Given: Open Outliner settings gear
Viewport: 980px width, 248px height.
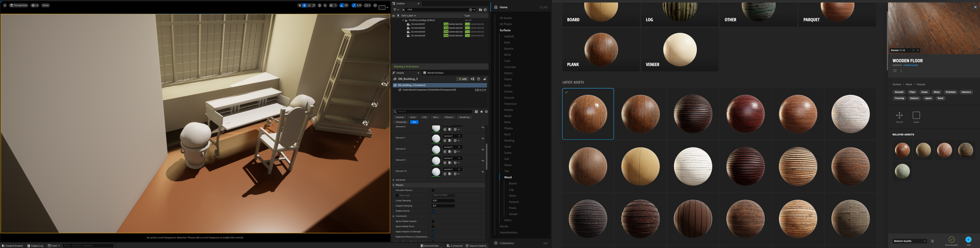Looking at the screenshot, I should [485, 10].
